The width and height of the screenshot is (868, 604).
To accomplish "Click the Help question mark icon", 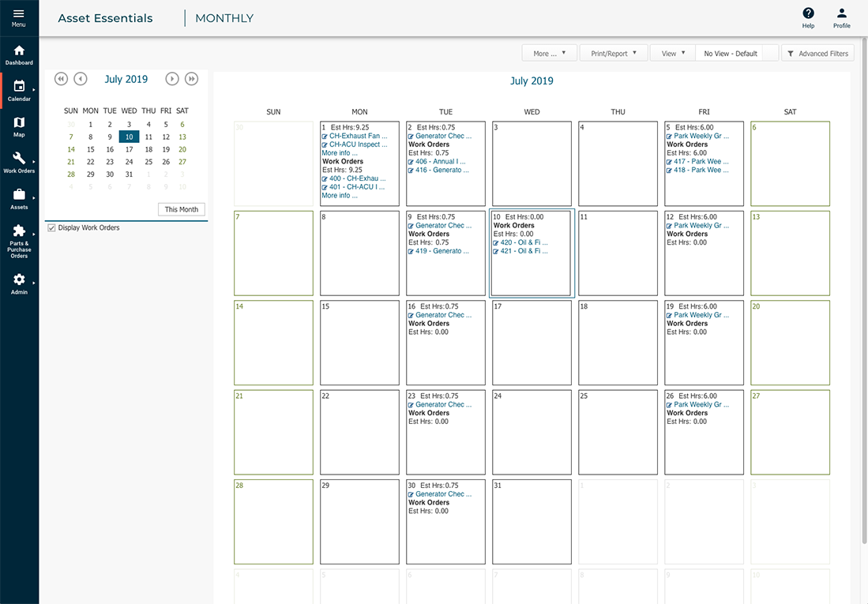I will [808, 13].
